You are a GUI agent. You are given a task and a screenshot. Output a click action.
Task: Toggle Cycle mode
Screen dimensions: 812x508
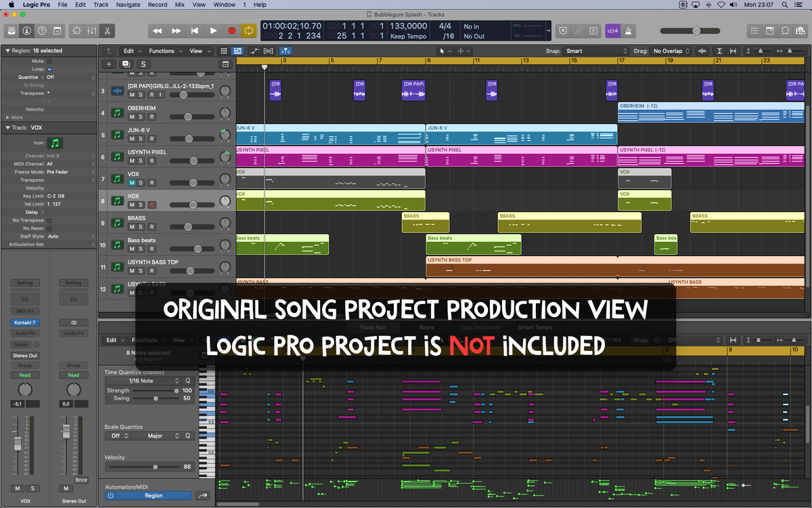click(x=249, y=30)
